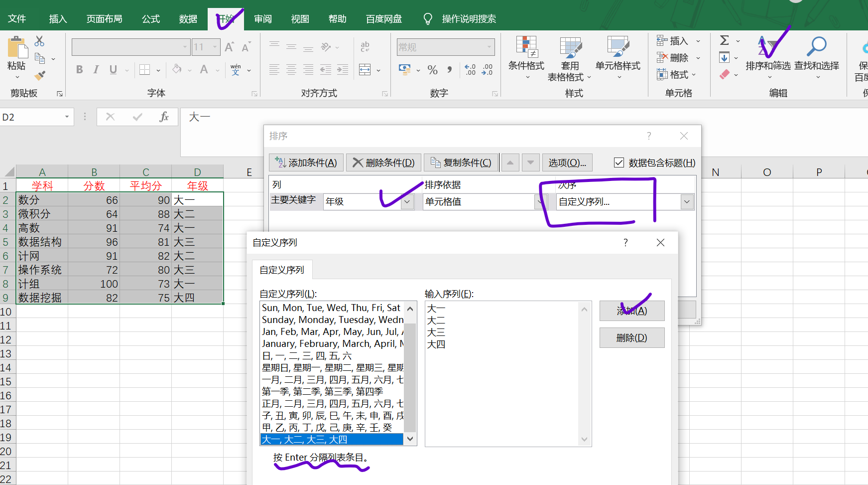Click the Paste clipboard icon
This screenshot has width=868, height=485.
pyautogui.click(x=17, y=48)
